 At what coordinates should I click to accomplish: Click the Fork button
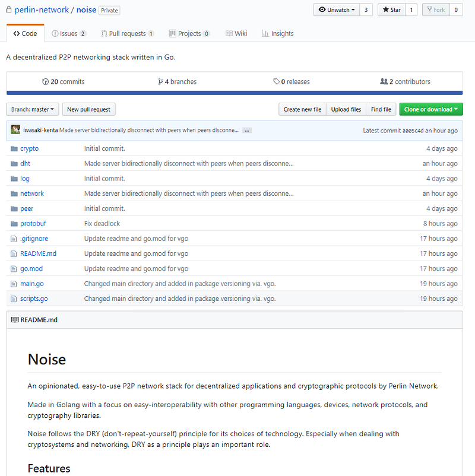click(436, 9)
